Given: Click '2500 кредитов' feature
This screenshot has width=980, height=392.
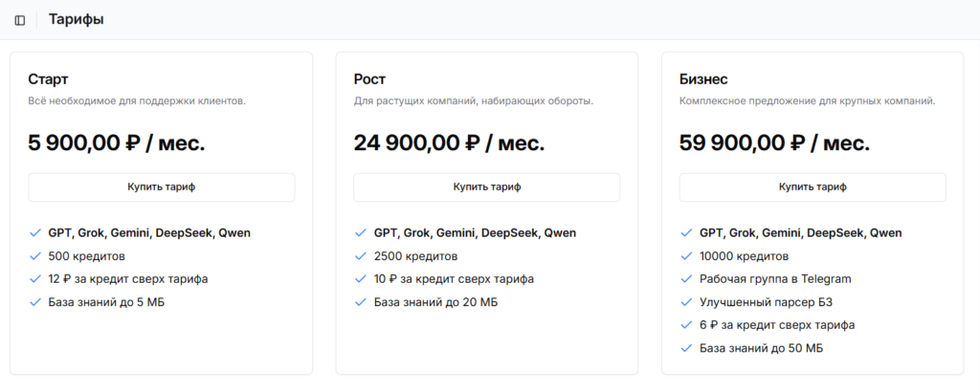Looking at the screenshot, I should click(415, 256).
